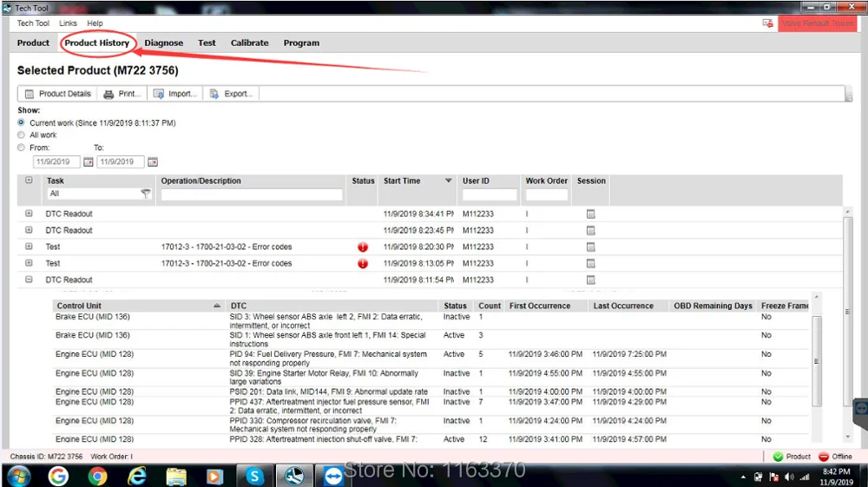Viewport: 868px width, 487px height.
Task: Open the From date calendar picker
Action: [x=88, y=161]
